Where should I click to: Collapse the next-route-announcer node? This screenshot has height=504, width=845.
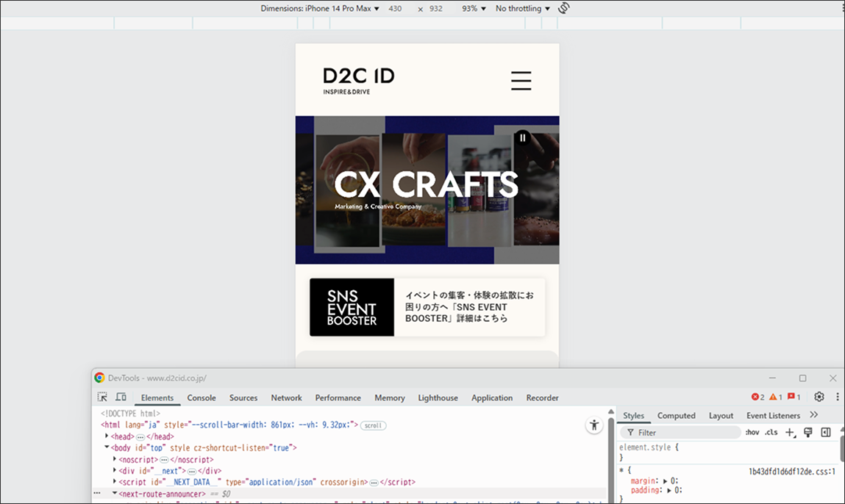[115, 493]
